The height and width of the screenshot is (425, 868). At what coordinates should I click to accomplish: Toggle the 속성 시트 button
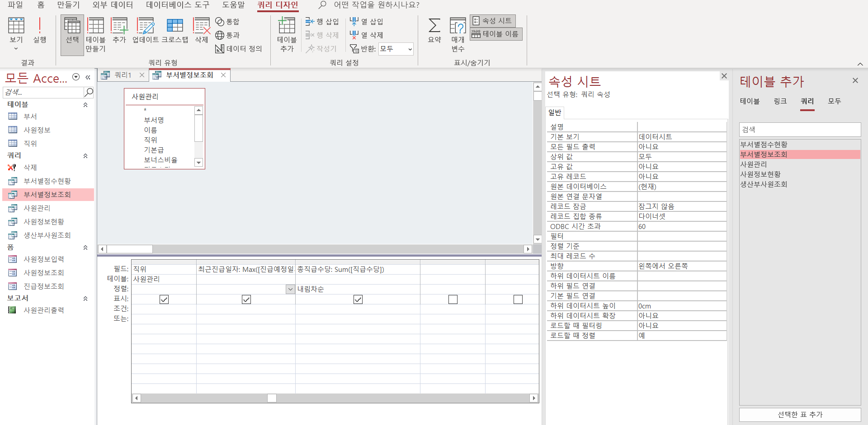(492, 21)
